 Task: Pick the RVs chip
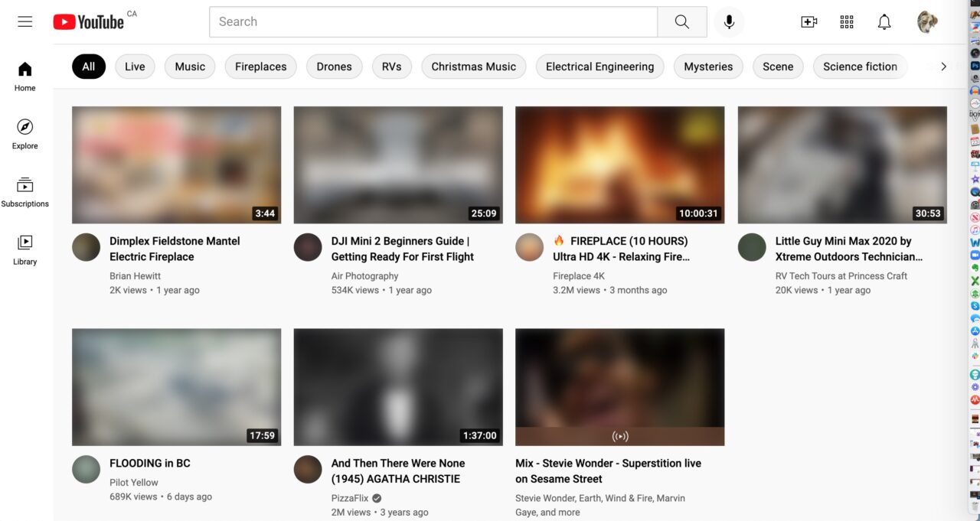[x=392, y=67]
